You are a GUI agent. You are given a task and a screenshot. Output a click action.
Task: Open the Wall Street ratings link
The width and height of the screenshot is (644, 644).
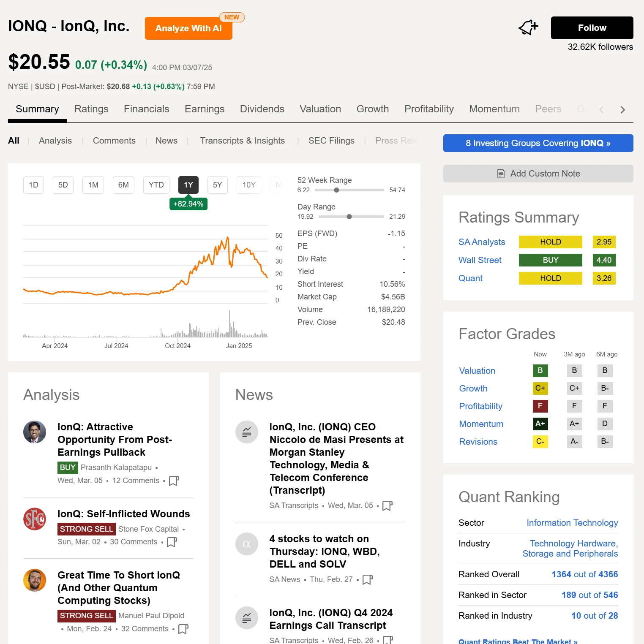pyautogui.click(x=480, y=260)
